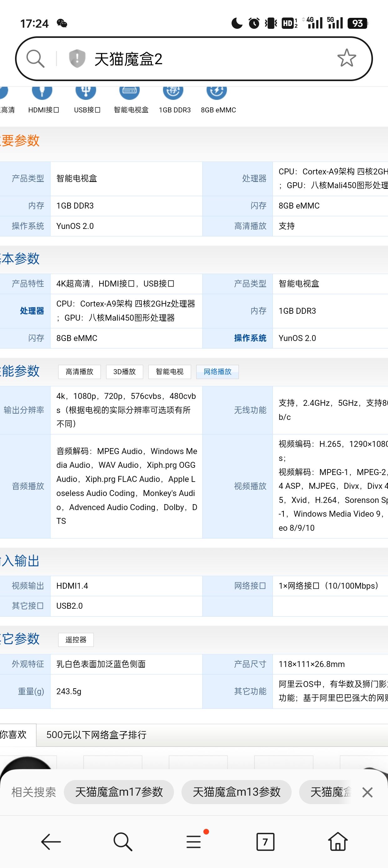Viewport: 388px width, 868px height.
Task: Tap the 视频输出 row label
Action: (28, 586)
